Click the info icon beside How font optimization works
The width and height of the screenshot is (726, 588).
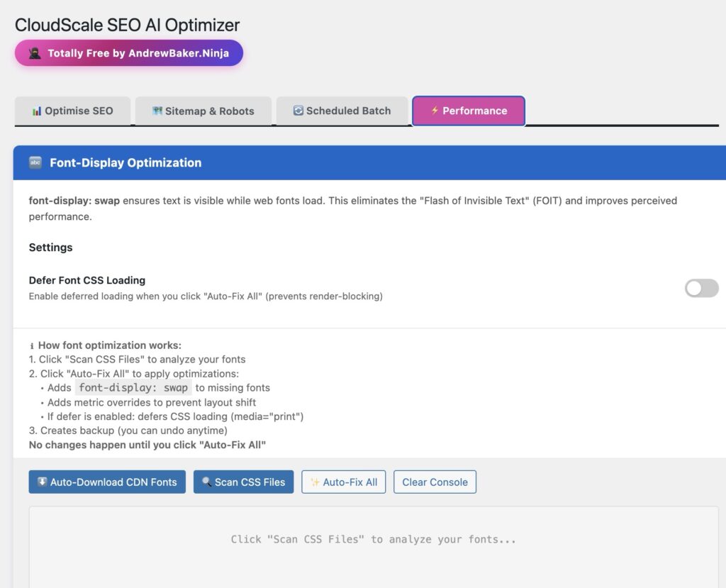[x=31, y=345]
